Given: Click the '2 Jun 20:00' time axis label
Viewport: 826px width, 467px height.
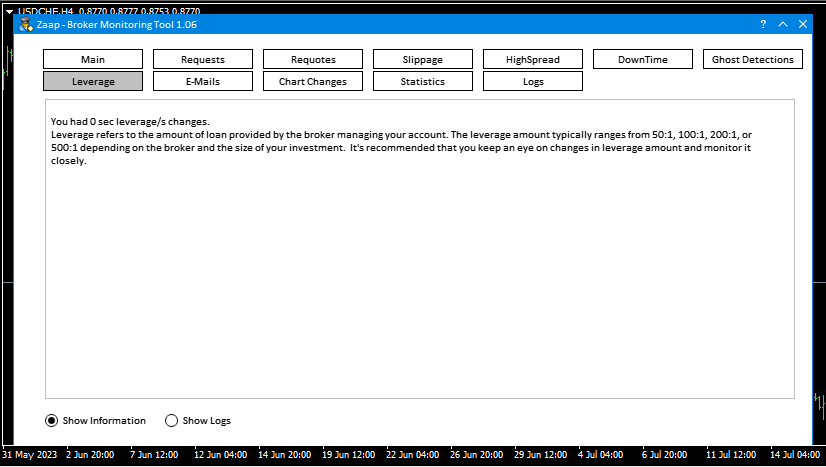Looking at the screenshot, I should click(90, 455).
